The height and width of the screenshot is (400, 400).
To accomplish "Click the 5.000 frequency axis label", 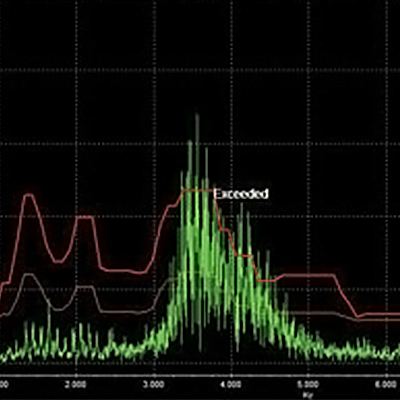I will pos(308,384).
